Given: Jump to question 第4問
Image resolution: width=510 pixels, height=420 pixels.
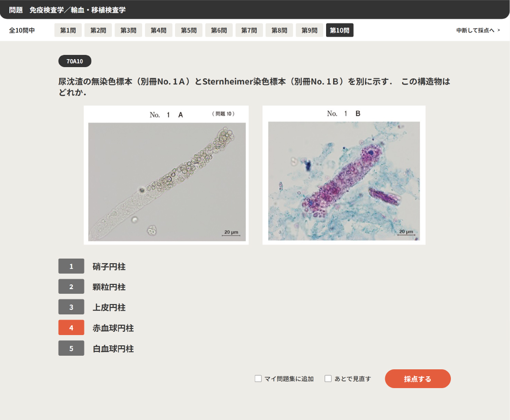Looking at the screenshot, I should (159, 30).
